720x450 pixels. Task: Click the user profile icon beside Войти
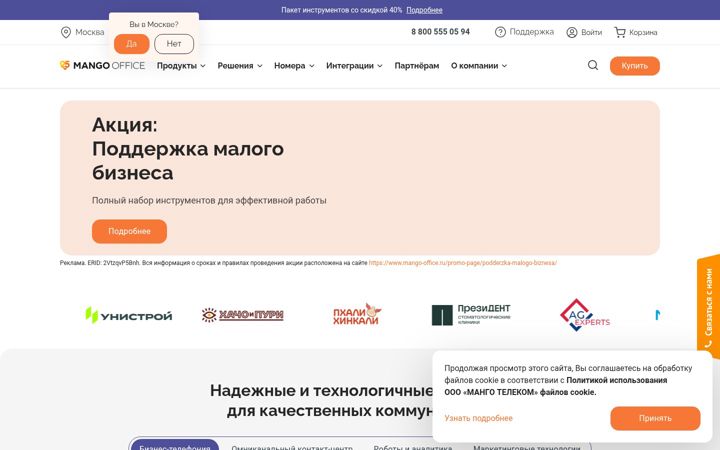point(572,32)
